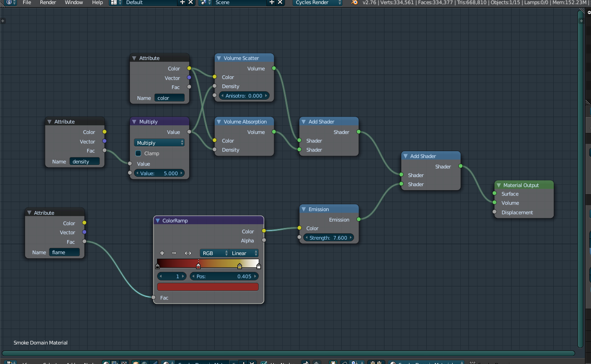Click the Name field containing color
Image resolution: width=591 pixels, height=364 pixels.
coord(170,98)
